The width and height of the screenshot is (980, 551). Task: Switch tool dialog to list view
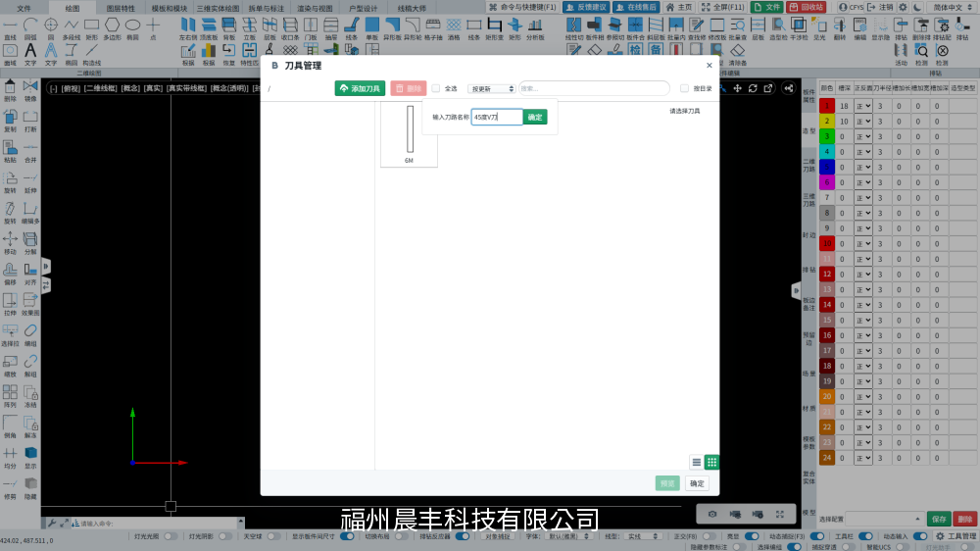coord(696,462)
